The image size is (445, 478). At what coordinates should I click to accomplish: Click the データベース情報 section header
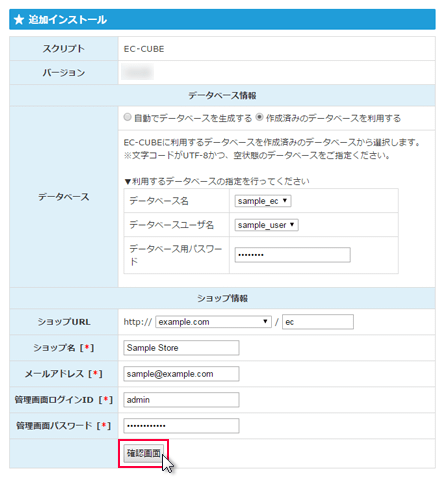click(222, 96)
